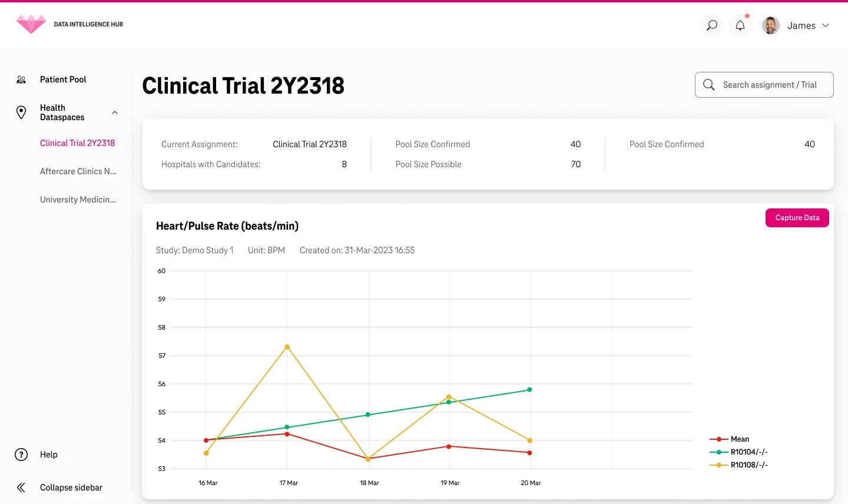
Task: Toggle the Mean series in the chart legend
Action: coord(738,439)
